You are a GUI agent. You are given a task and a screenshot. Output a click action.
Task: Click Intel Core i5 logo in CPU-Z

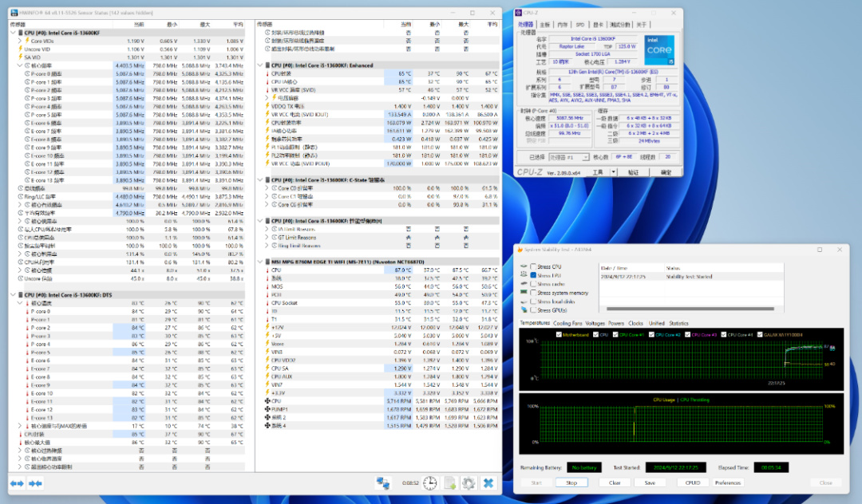pyautogui.click(x=659, y=49)
